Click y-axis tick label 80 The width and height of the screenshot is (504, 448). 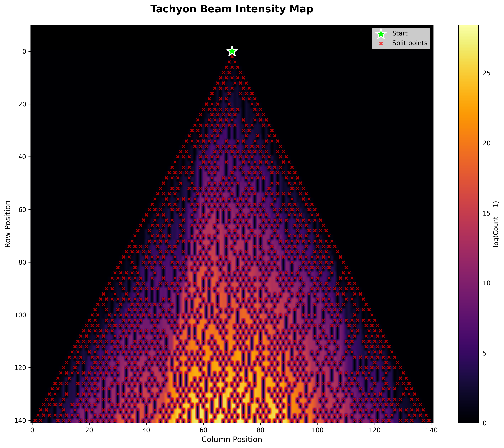pyautogui.click(x=23, y=262)
